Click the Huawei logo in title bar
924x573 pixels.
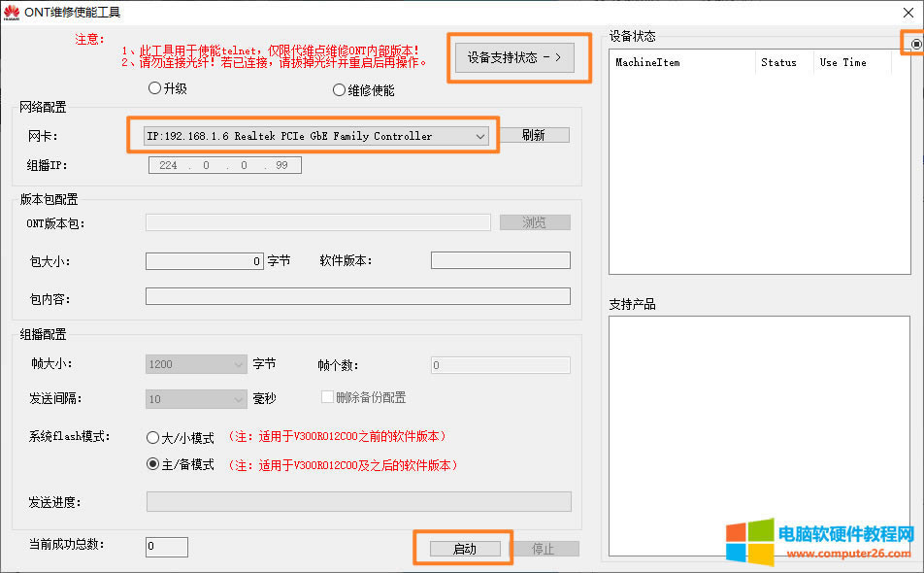12,13
